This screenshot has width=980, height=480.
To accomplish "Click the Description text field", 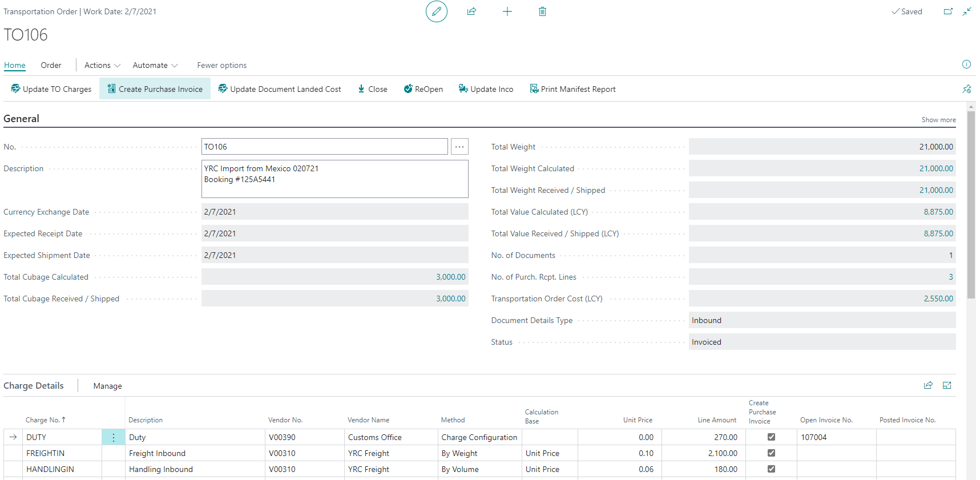I will click(x=334, y=179).
